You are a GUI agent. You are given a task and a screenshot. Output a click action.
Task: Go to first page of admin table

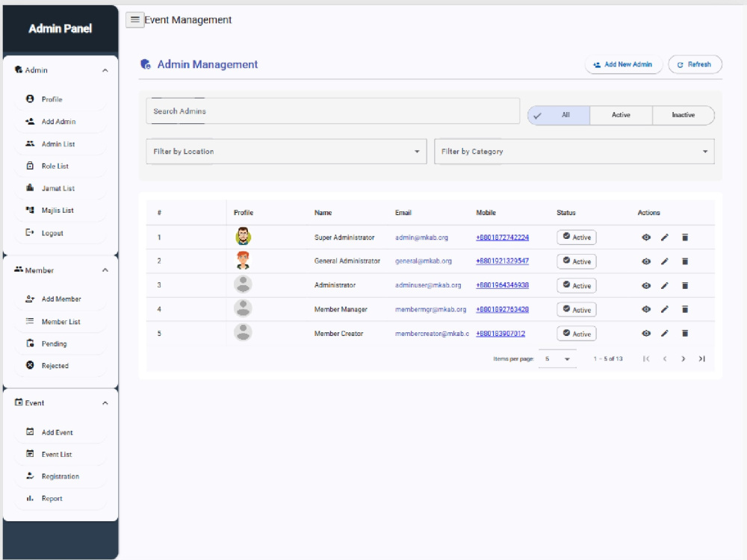point(646,358)
